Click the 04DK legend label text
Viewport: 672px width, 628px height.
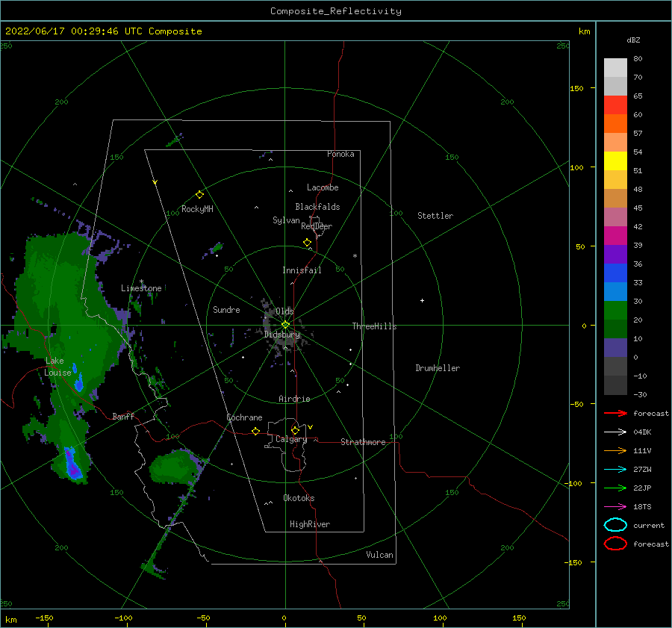pos(642,432)
